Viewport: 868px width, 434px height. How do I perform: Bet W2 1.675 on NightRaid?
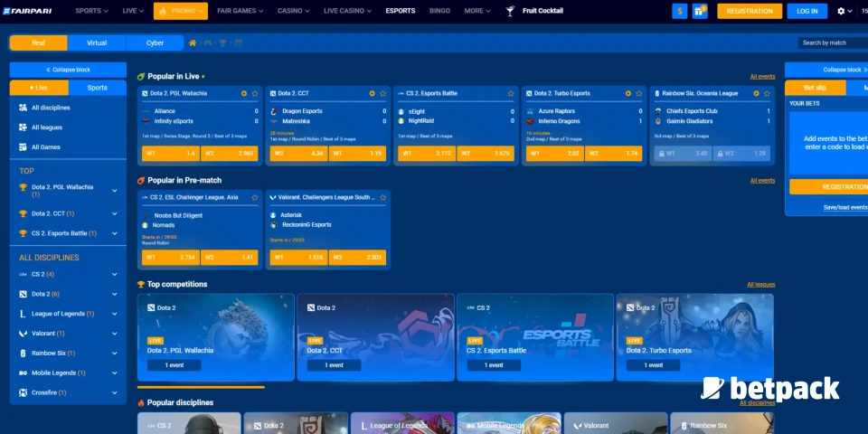point(486,154)
